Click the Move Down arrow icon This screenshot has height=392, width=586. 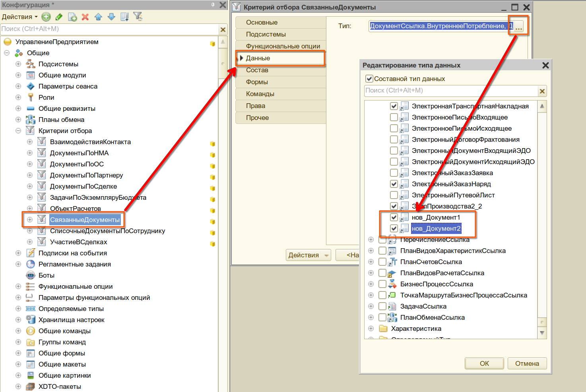pyautogui.click(x=111, y=17)
